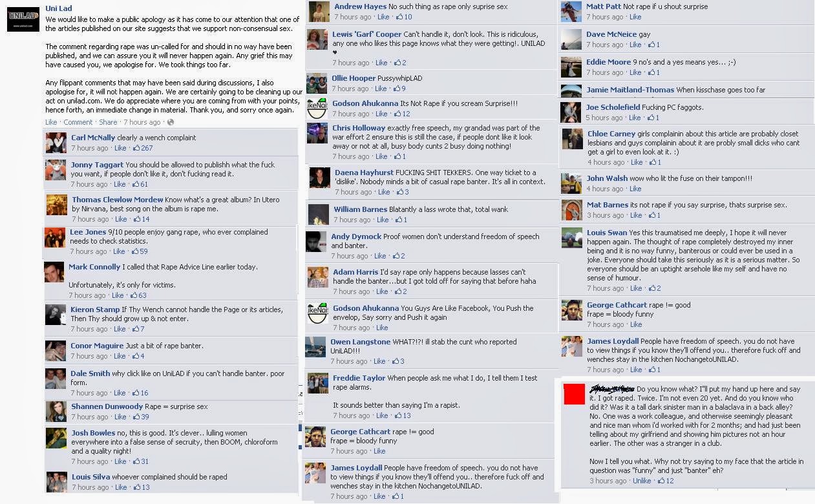Click the thumbs-up count on Freddie Taylor's comment
Viewport: 815px width, 504px height.
pyautogui.click(x=403, y=416)
